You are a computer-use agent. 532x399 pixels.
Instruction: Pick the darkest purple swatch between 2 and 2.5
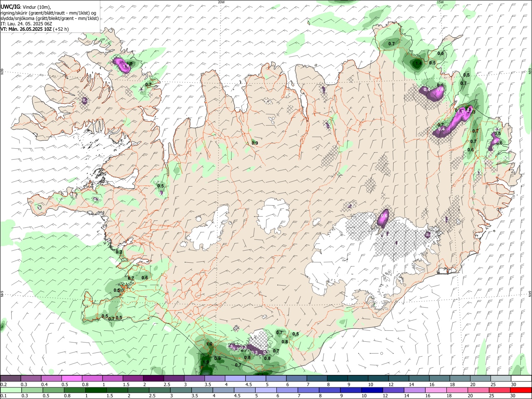click(153, 378)
